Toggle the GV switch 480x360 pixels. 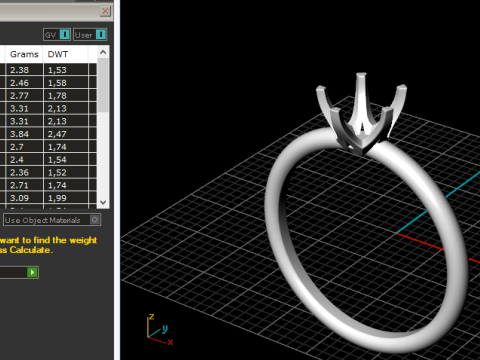[57, 35]
